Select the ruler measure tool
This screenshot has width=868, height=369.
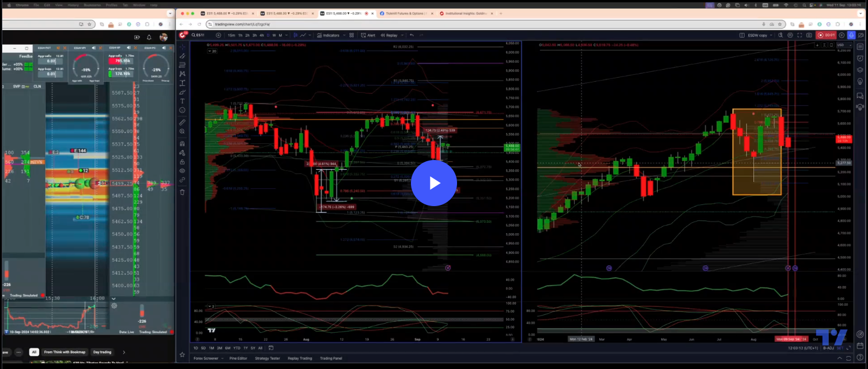(182, 122)
